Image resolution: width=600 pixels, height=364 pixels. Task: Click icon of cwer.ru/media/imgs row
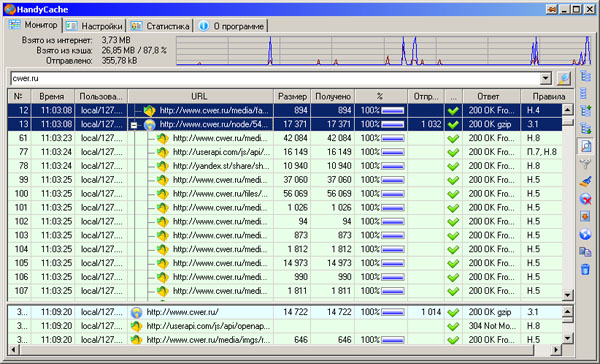tap(136, 340)
